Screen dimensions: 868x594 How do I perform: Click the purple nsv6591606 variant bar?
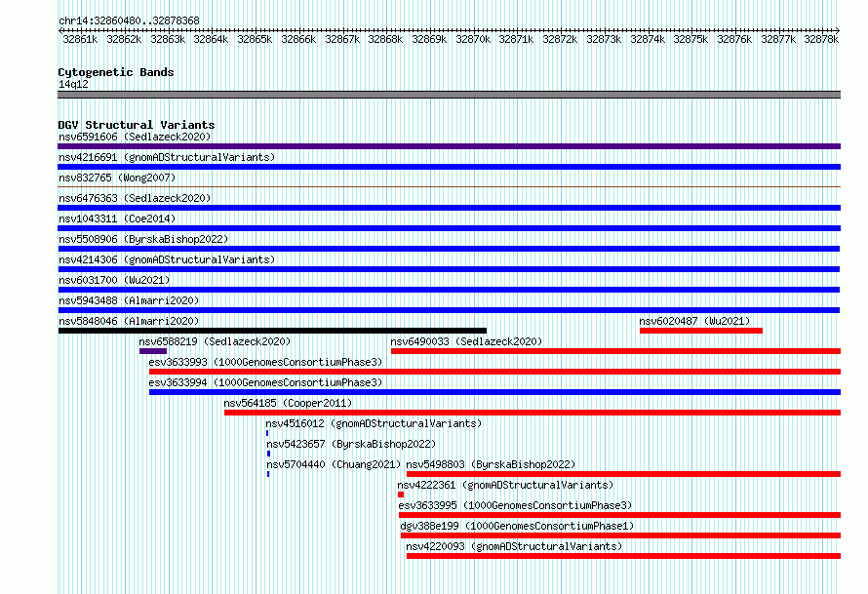click(449, 146)
